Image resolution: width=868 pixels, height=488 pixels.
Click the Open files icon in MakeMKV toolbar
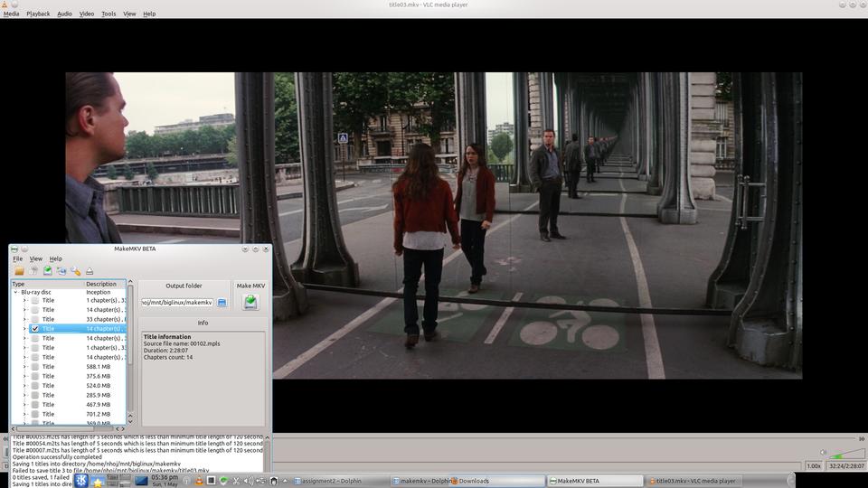pyautogui.click(x=19, y=271)
